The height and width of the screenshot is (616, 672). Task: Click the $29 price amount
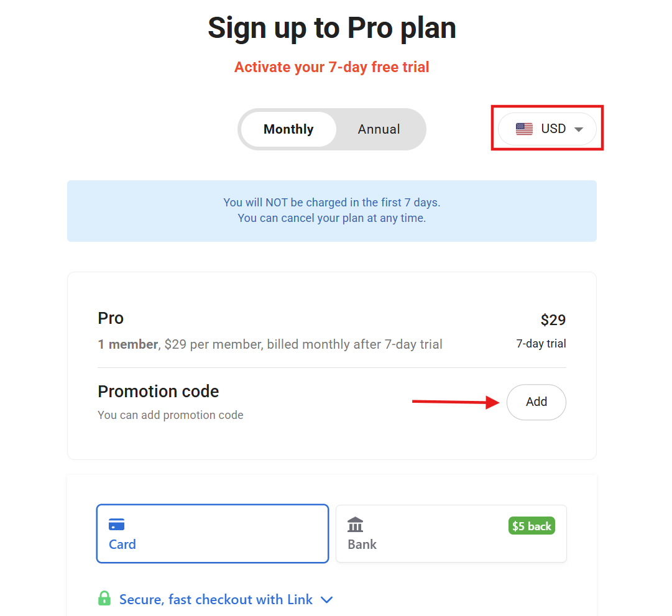point(553,320)
